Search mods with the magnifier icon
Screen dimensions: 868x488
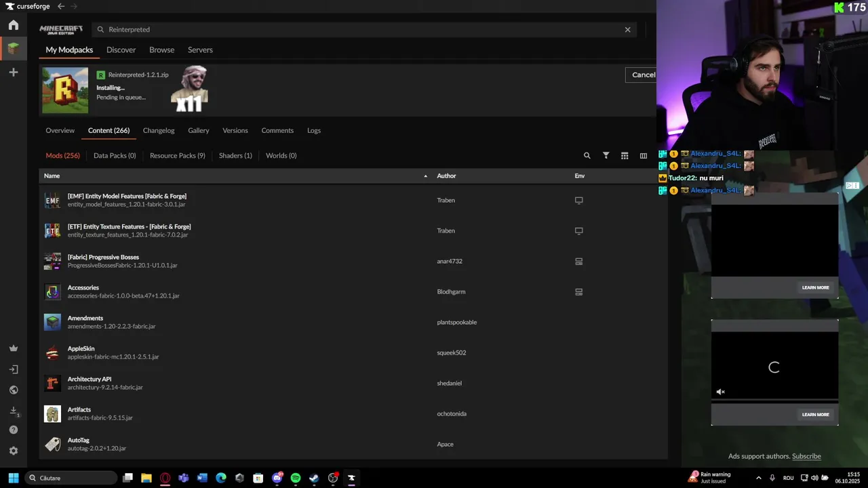[587, 156]
